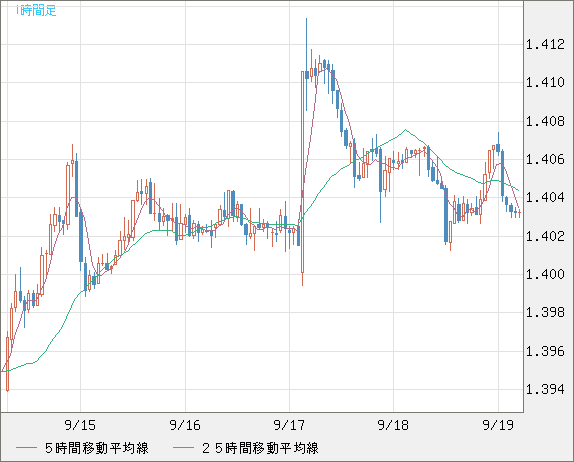The width and height of the screenshot is (574, 462).
Task: Click the 25時間移動平均線 legend label
Action: click(x=260, y=448)
